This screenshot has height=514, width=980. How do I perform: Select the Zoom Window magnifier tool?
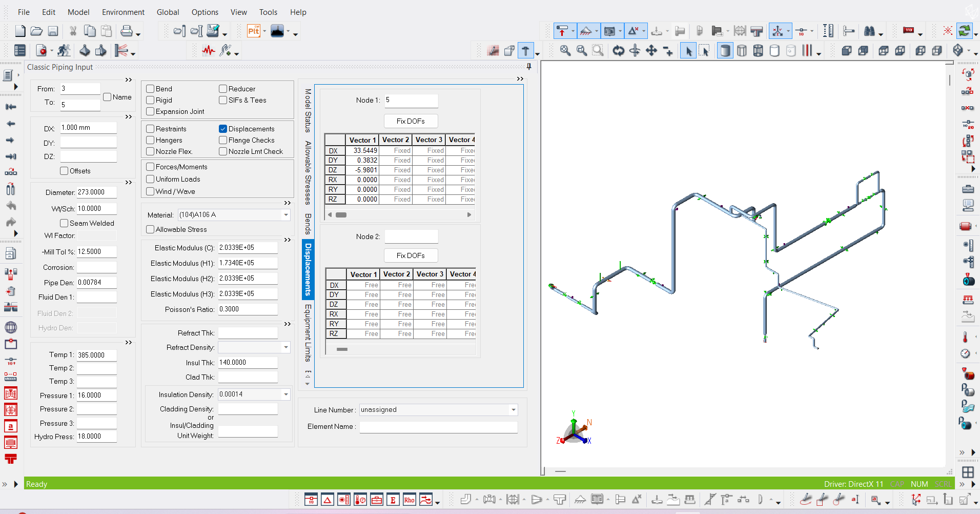598,50
